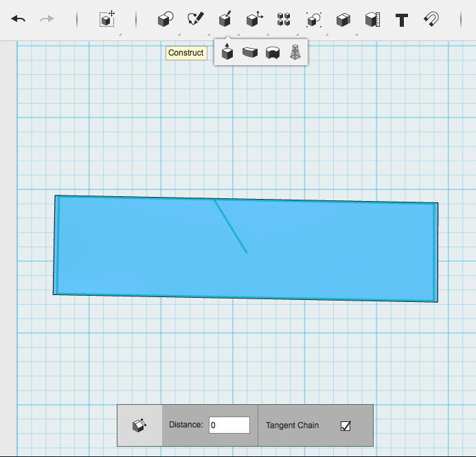Open the Transform tool

pos(107,19)
